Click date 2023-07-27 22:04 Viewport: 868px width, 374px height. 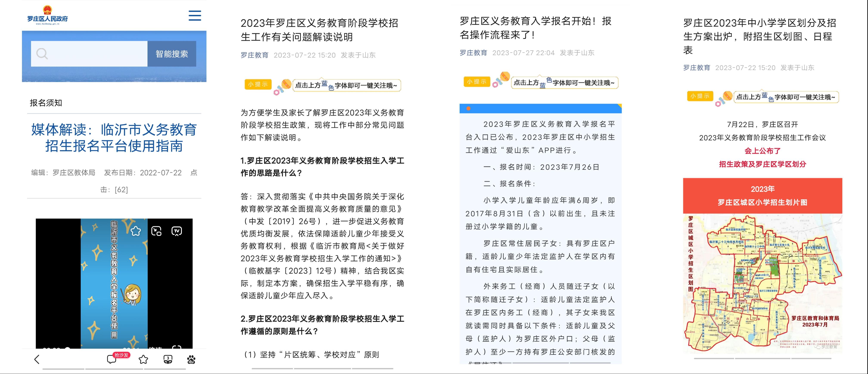pos(523,53)
